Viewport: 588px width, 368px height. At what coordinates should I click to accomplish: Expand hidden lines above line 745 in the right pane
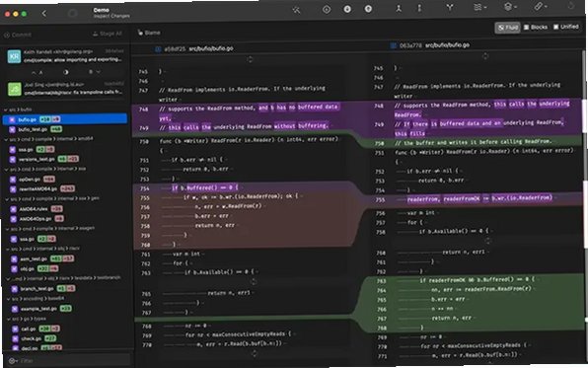pyautogui.click(x=485, y=56)
